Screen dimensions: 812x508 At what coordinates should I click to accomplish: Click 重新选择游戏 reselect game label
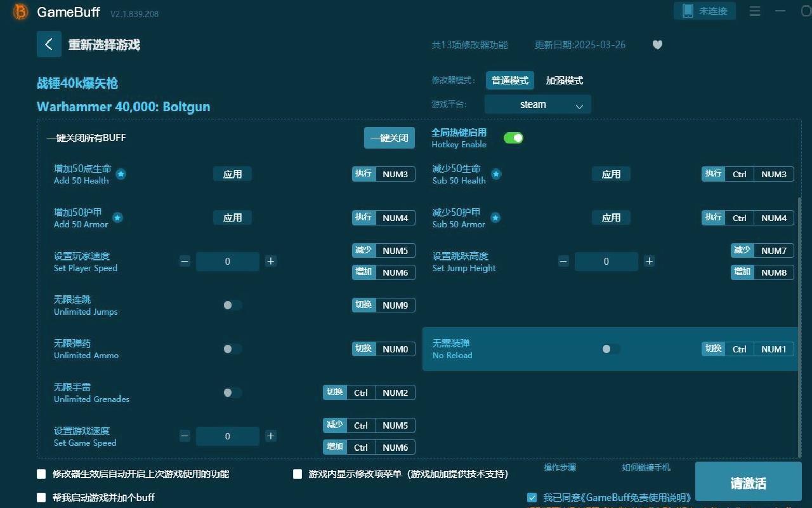[x=104, y=44]
